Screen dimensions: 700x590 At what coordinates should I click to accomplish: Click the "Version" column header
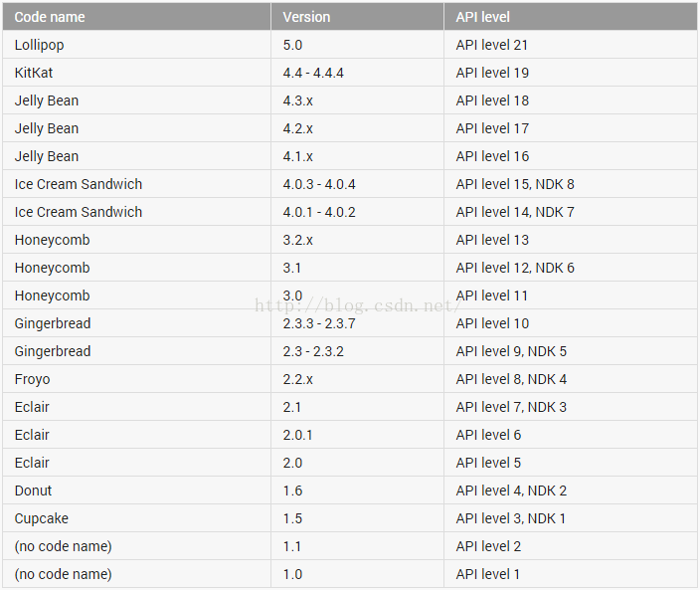pyautogui.click(x=306, y=17)
